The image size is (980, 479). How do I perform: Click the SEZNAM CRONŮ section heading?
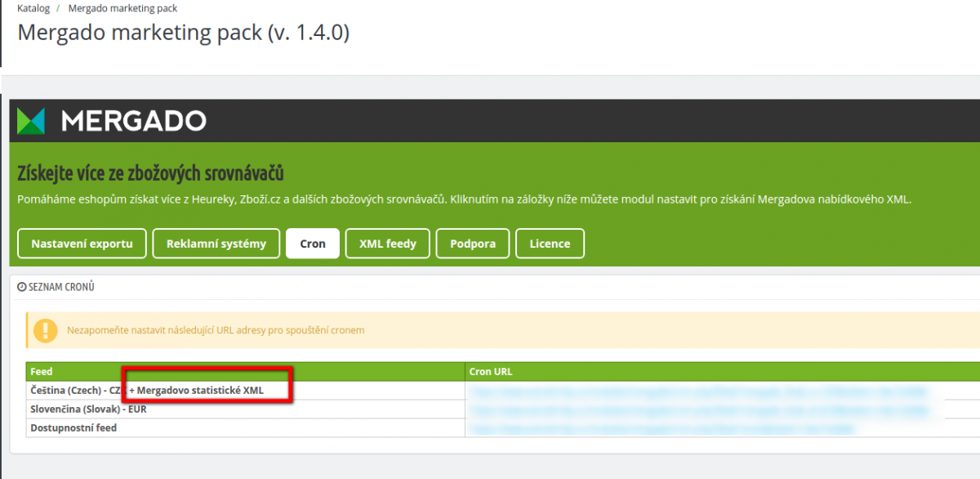pyautogui.click(x=62, y=288)
